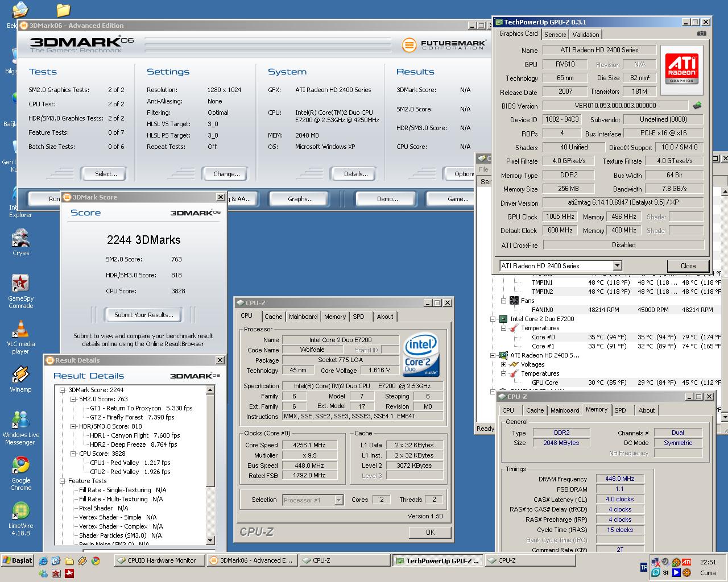Click the Voltages lightning icon in Hardware Monitor
The image size is (728, 582).
coord(514,364)
